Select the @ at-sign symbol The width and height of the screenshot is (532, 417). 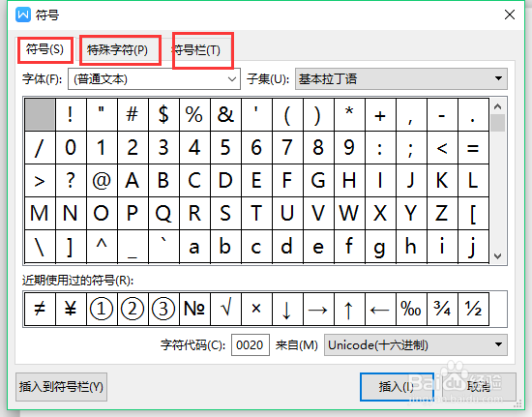[x=102, y=181]
